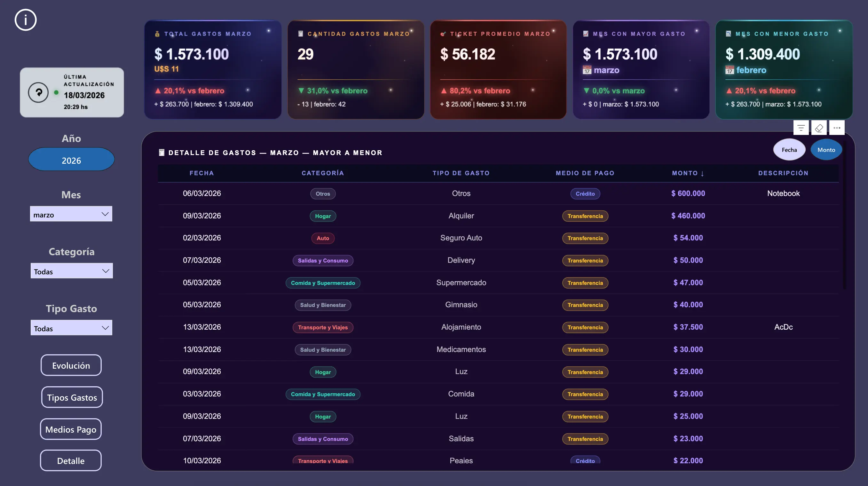
Task: Expand the Mes dropdown showing marzo
Action: (71, 214)
